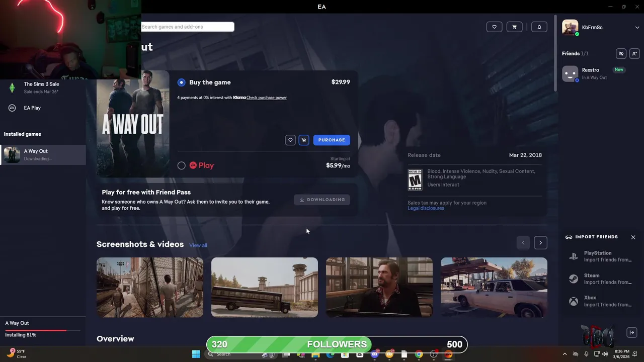Screen dimensions: 644x362
Task: Click the A Way Out install progress bar
Action: coord(43,330)
